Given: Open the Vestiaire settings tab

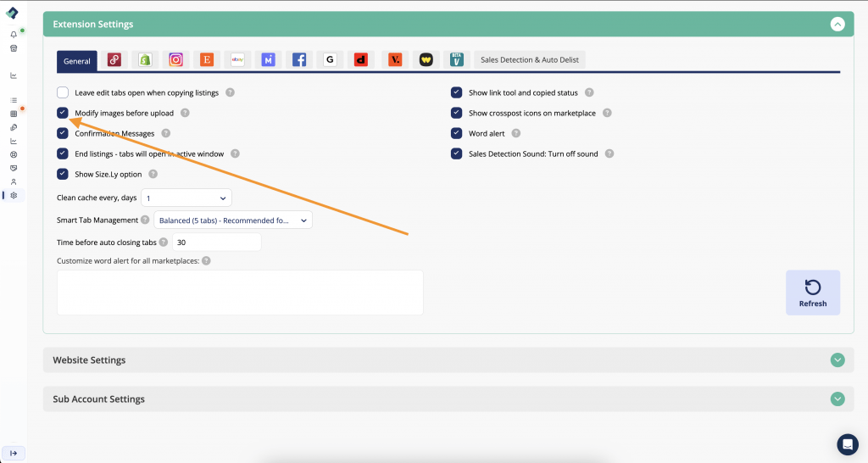Looking at the screenshot, I should pyautogui.click(x=395, y=60).
